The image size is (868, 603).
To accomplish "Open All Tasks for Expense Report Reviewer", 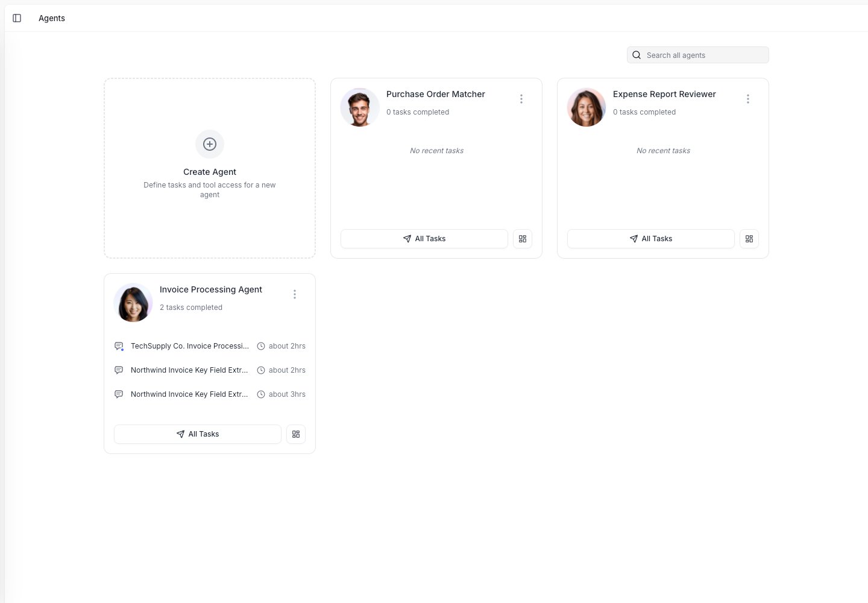I will pyautogui.click(x=651, y=239).
